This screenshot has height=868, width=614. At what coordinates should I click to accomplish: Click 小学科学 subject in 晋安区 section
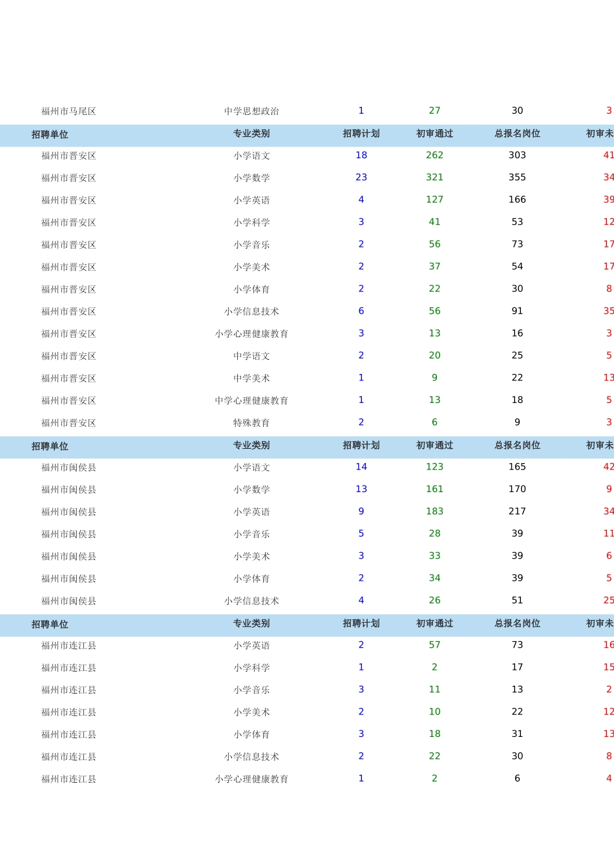251,222
